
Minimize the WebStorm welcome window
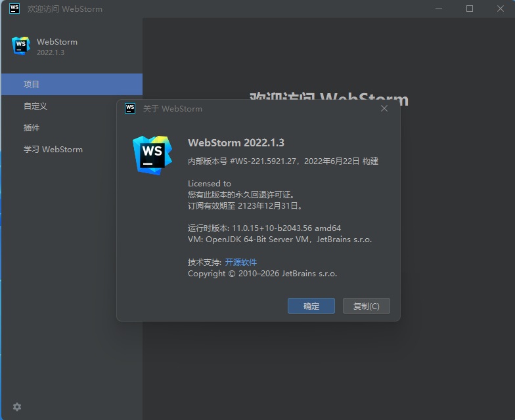(439, 9)
